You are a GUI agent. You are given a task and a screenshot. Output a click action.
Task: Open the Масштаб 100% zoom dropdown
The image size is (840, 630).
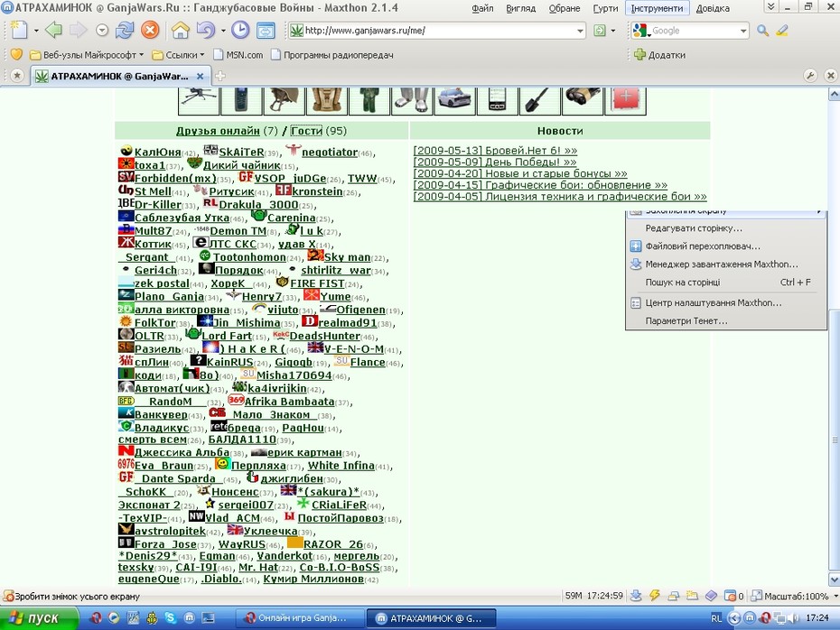tap(836, 596)
